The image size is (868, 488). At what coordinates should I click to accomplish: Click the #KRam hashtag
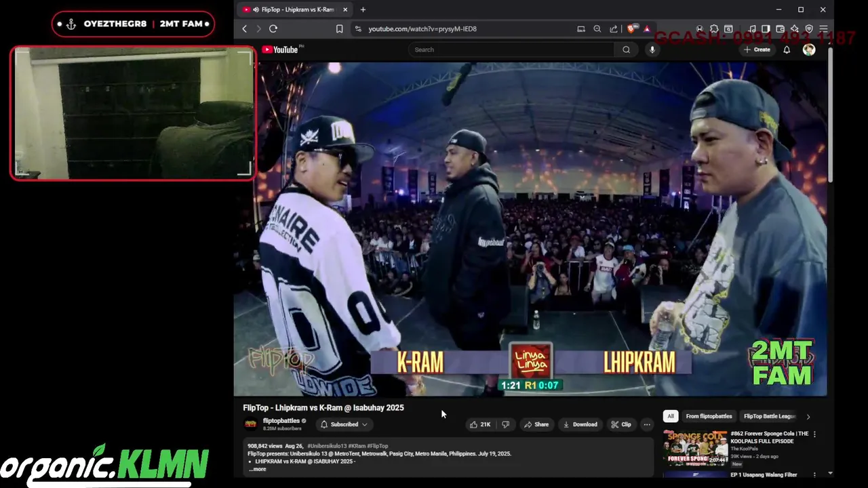pyautogui.click(x=357, y=446)
